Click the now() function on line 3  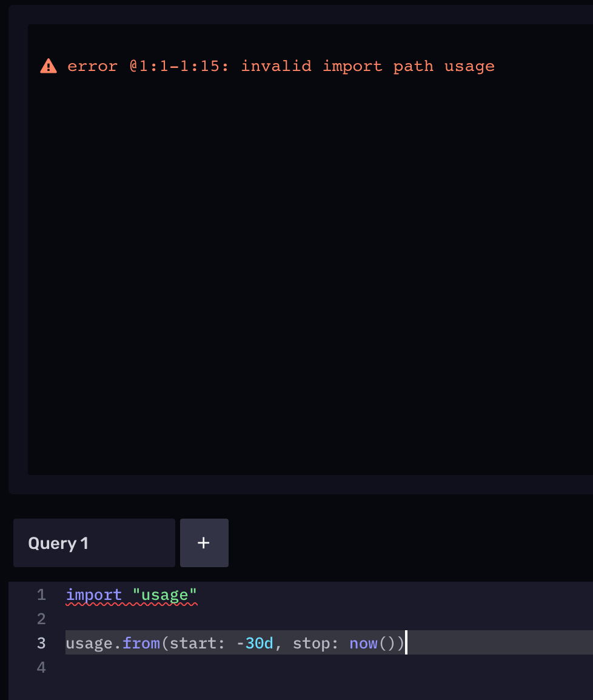coord(363,642)
